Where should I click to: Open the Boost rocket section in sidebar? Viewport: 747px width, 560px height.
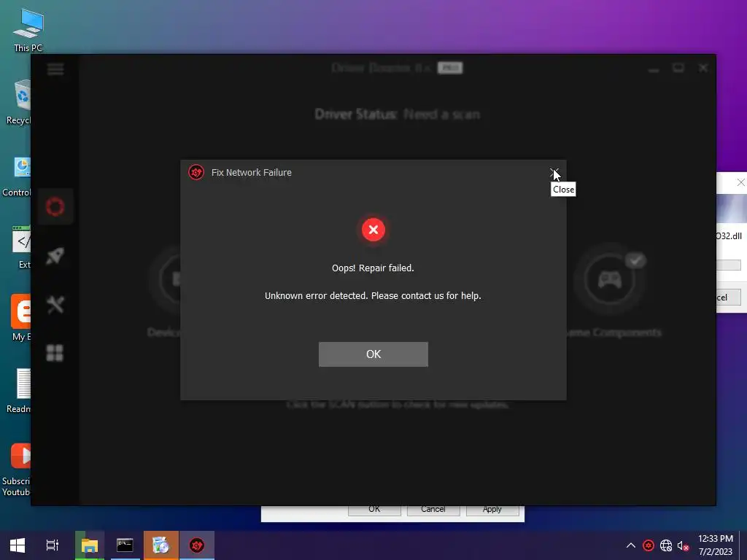click(55, 256)
